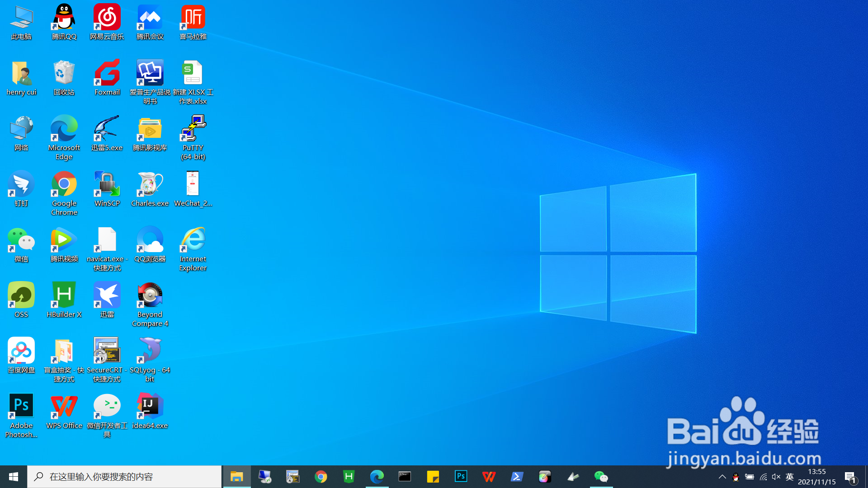
Task: Select the WinSCP desktop shortcut
Action: point(107,189)
